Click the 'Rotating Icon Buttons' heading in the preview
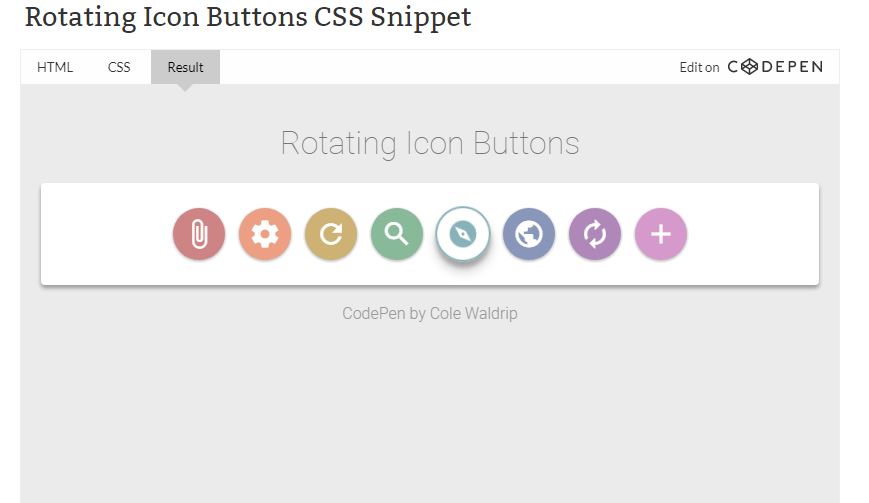 pyautogui.click(x=430, y=143)
